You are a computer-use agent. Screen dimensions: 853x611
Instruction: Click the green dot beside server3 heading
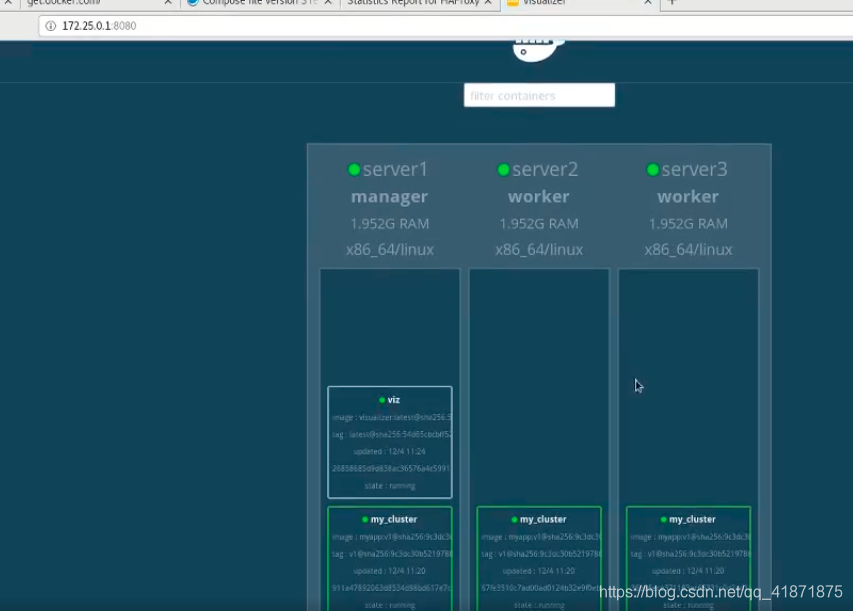coord(654,169)
